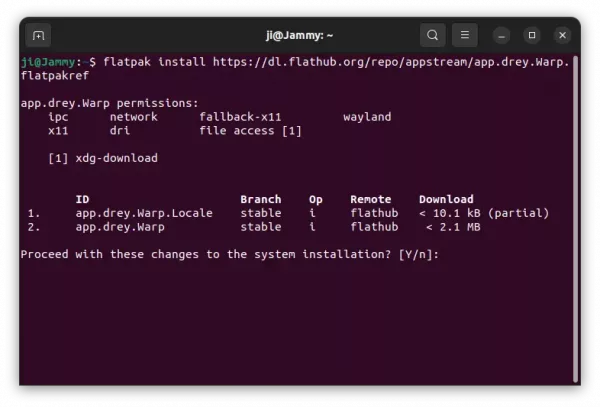
Task: Click app.drey.Warp ID in row 2
Action: tap(120, 227)
